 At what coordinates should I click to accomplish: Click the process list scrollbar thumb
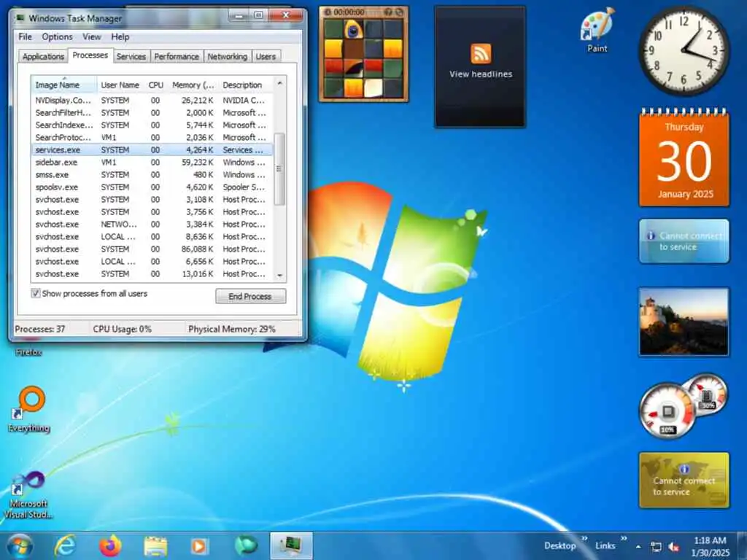point(280,168)
